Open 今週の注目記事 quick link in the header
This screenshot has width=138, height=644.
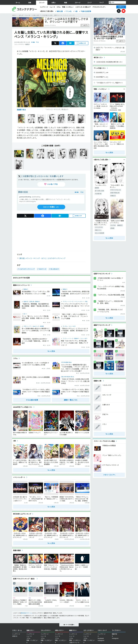(x=85, y=11)
